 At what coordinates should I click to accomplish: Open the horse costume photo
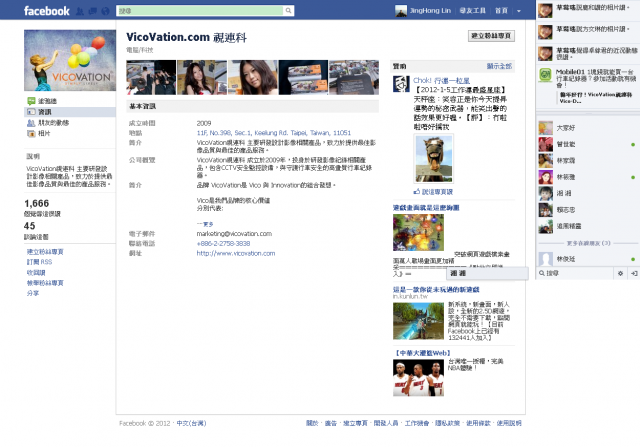tap(433, 158)
